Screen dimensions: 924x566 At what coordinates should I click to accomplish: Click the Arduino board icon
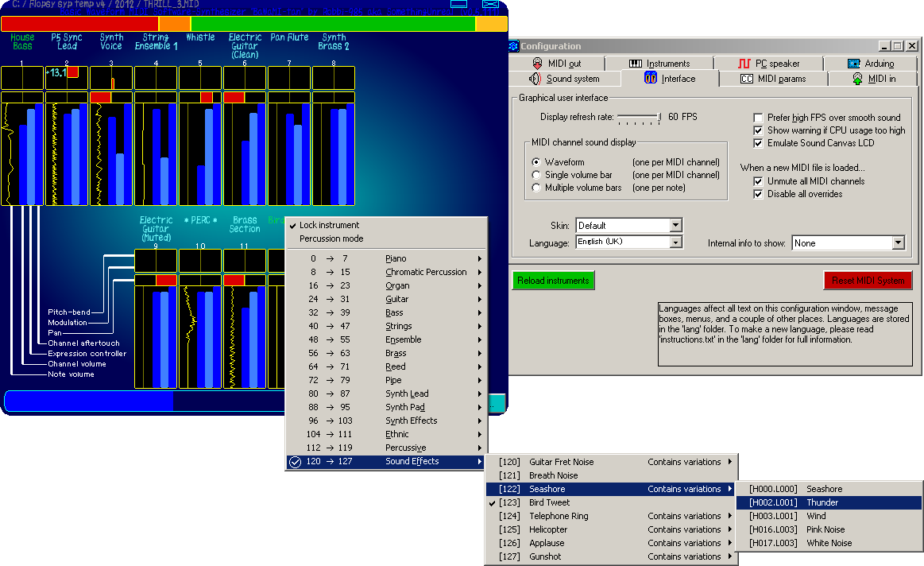tap(854, 64)
